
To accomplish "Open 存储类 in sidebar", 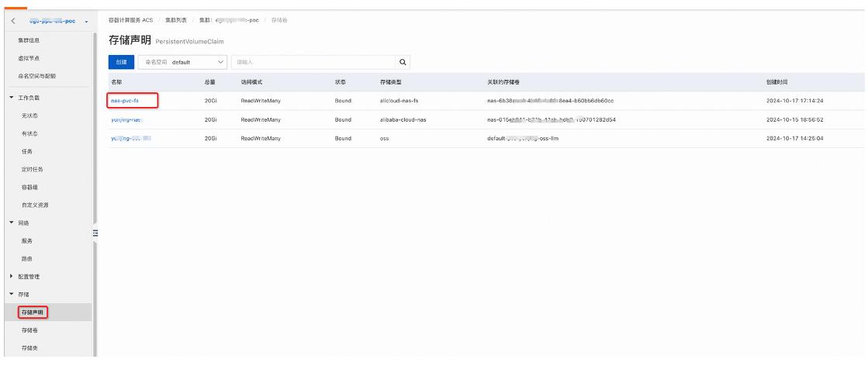I will [30, 347].
